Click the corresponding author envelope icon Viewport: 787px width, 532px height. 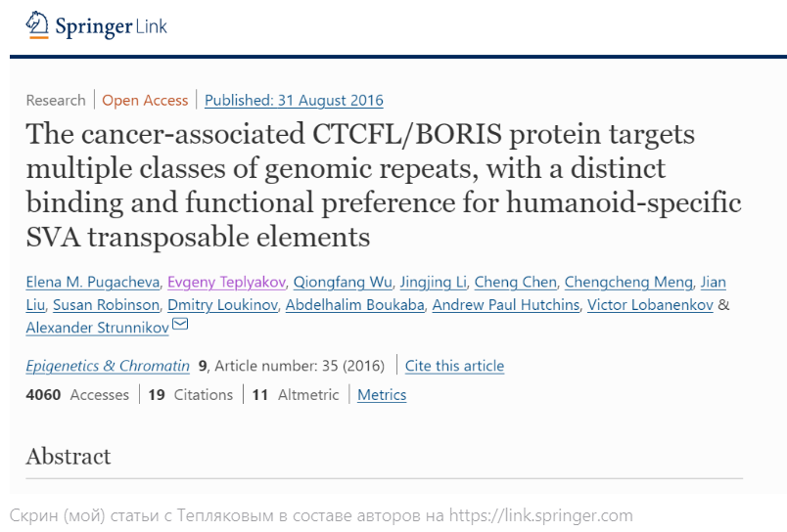(x=180, y=326)
